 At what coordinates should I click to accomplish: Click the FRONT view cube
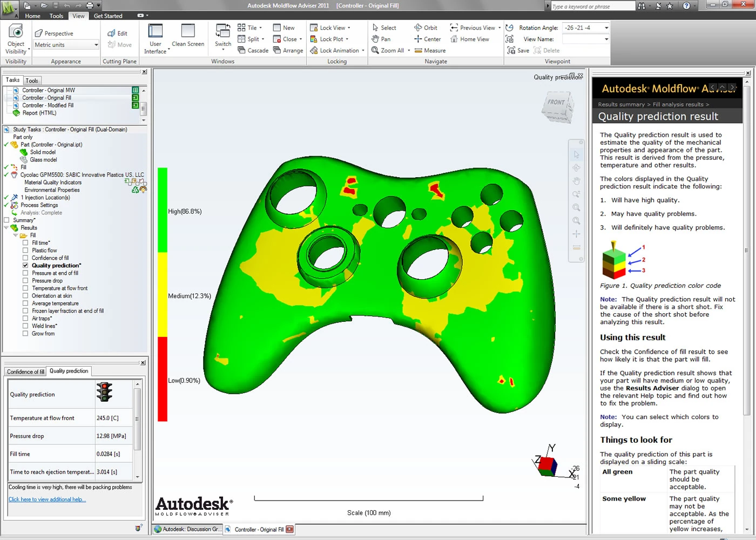[x=556, y=106]
